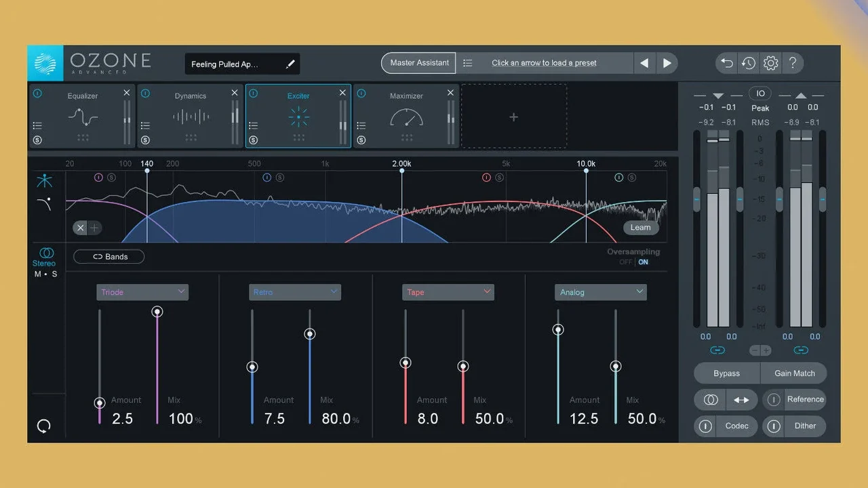Click the undo arrow icon
Viewport: 868px width, 488px height.
click(x=727, y=63)
